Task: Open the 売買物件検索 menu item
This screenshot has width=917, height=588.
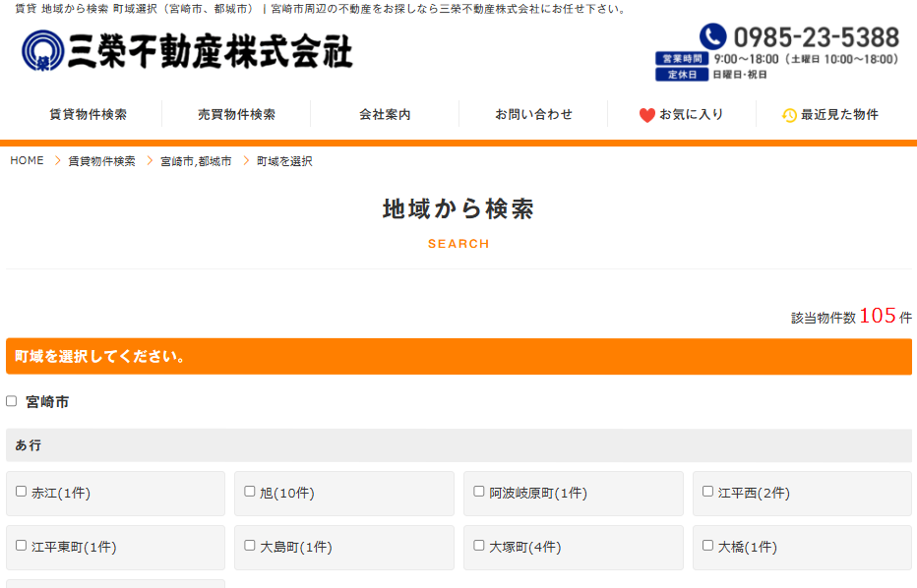Action: pyautogui.click(x=236, y=114)
